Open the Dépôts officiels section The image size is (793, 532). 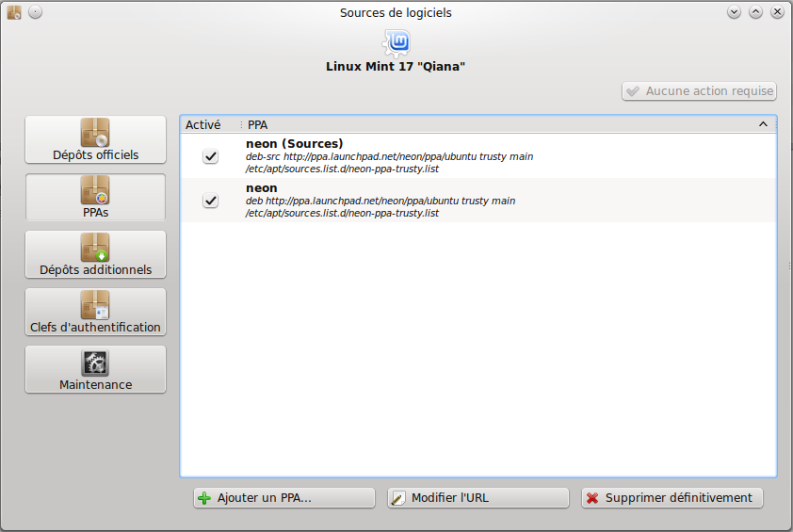click(95, 139)
